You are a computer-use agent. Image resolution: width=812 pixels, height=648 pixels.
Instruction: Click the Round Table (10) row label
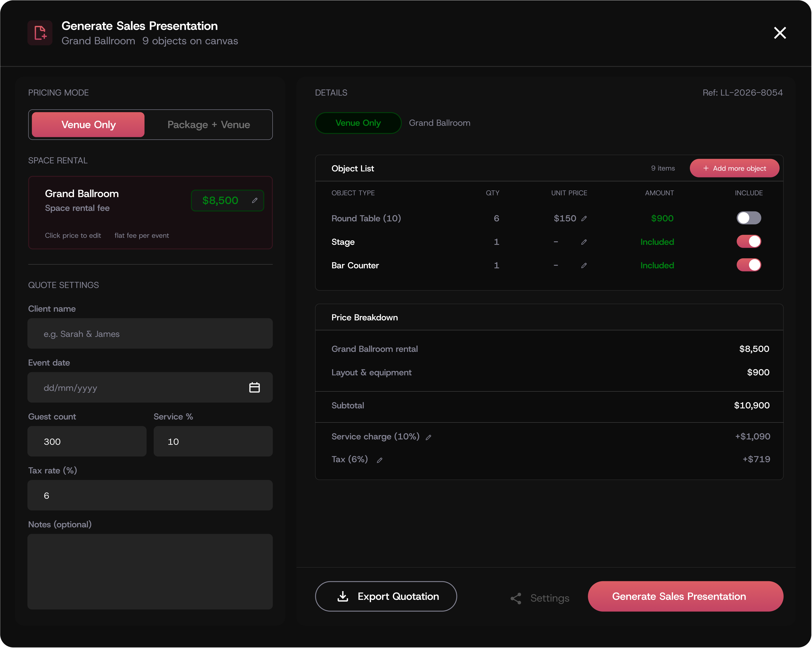click(366, 219)
